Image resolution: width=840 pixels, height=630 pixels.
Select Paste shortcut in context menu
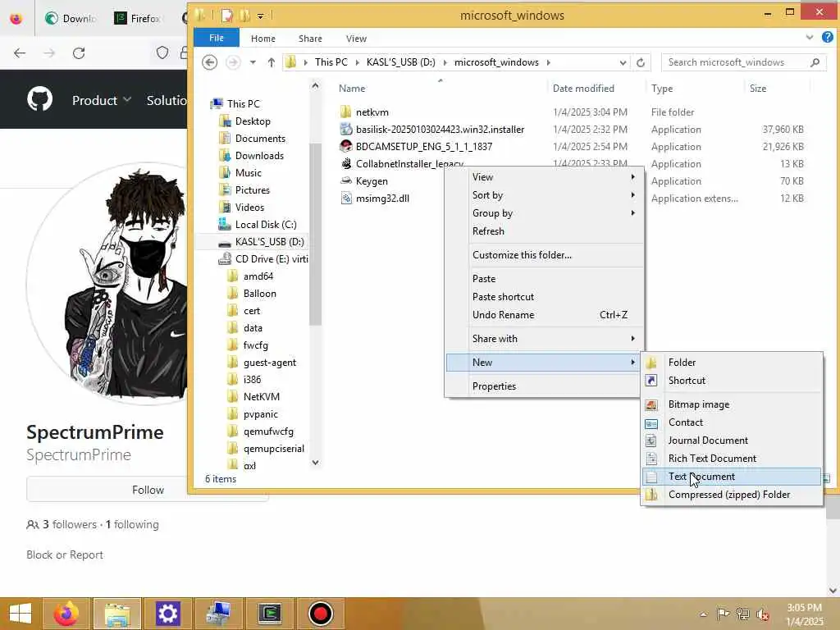coord(543,297)
